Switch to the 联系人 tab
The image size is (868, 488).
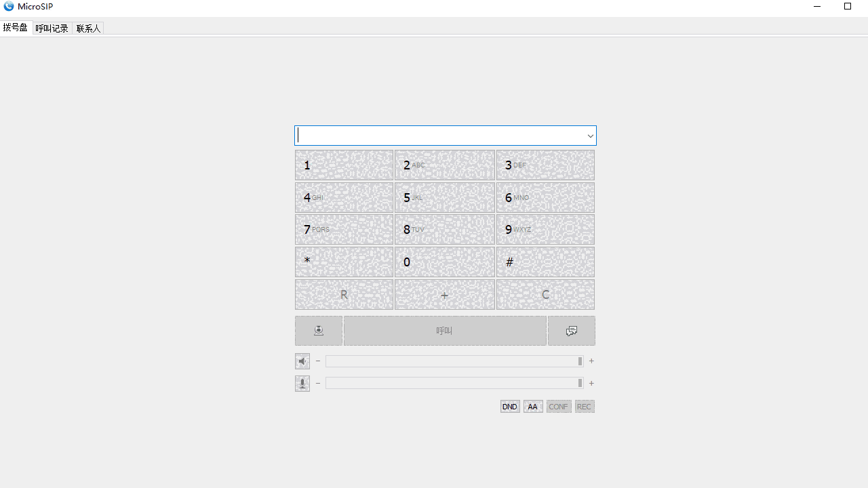tap(88, 28)
